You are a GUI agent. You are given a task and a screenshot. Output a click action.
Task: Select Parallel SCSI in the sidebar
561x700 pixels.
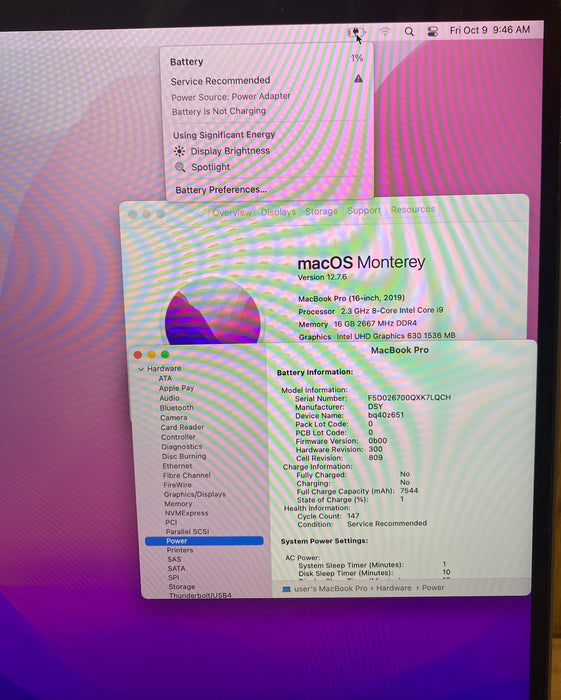187,532
